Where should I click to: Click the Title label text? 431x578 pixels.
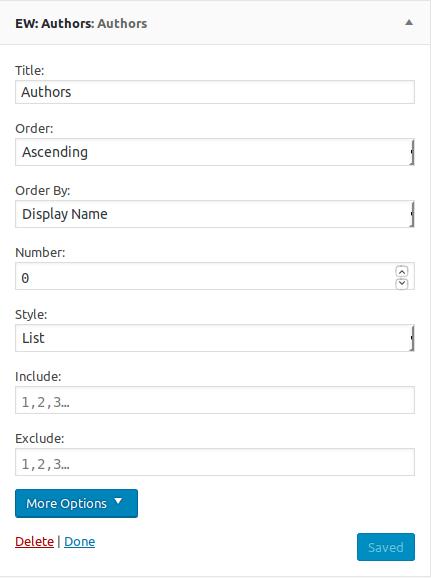29,70
